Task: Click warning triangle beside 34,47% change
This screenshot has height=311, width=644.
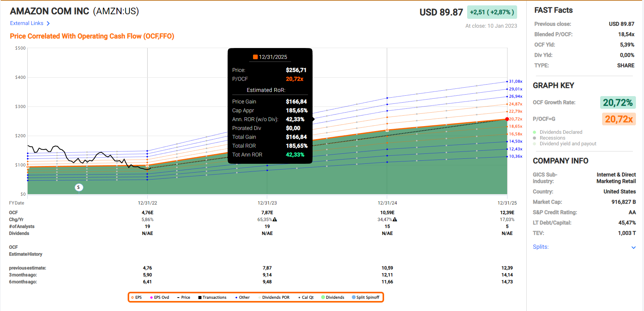Action: [x=395, y=220]
